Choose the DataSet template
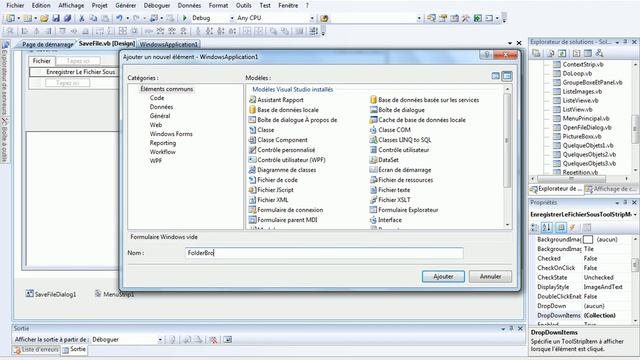640x360 pixels. click(x=384, y=160)
